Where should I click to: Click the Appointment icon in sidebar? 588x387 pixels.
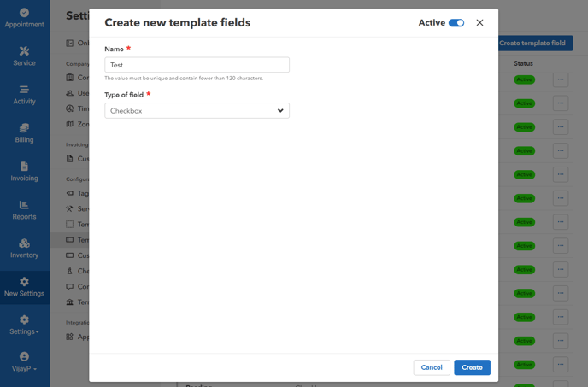pyautogui.click(x=24, y=13)
